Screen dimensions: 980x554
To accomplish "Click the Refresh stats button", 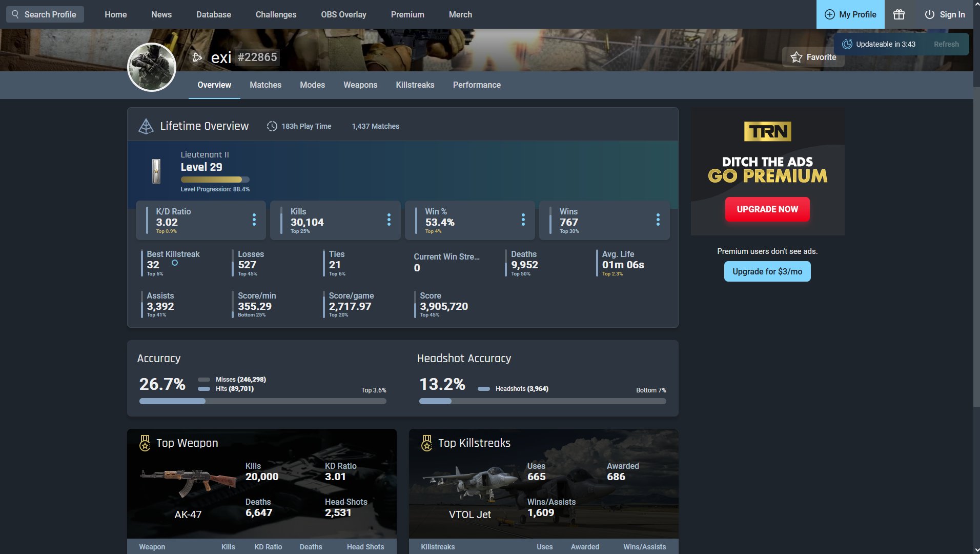I will [946, 44].
